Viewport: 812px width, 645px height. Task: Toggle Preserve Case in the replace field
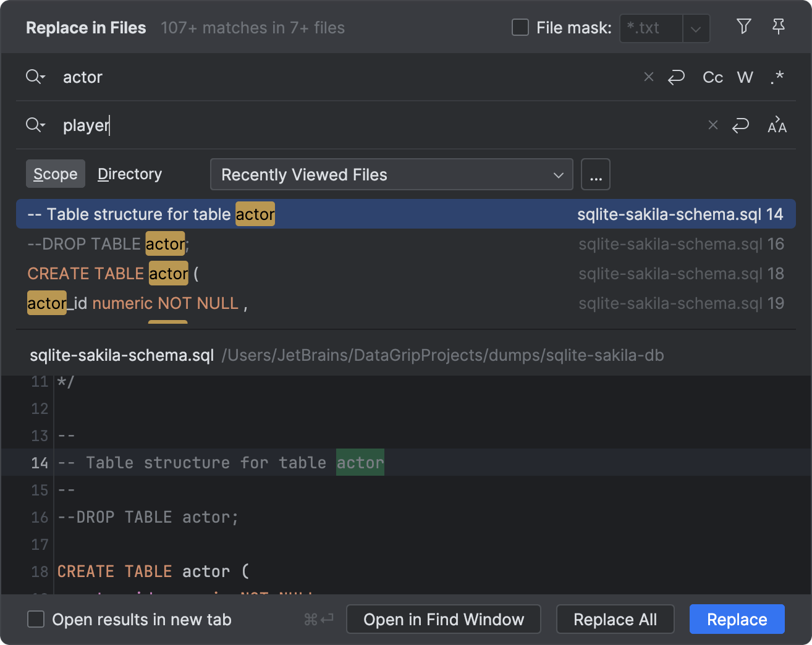pyautogui.click(x=777, y=125)
